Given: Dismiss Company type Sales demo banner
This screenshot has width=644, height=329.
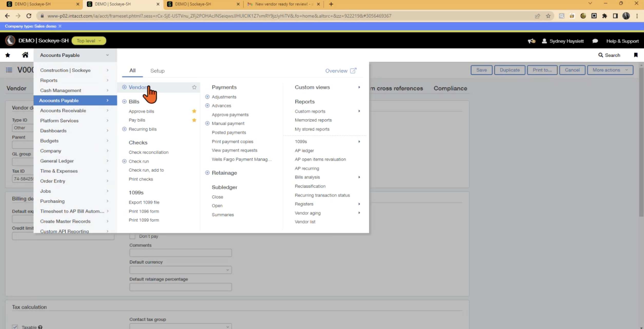Looking at the screenshot, I should [x=60, y=26].
